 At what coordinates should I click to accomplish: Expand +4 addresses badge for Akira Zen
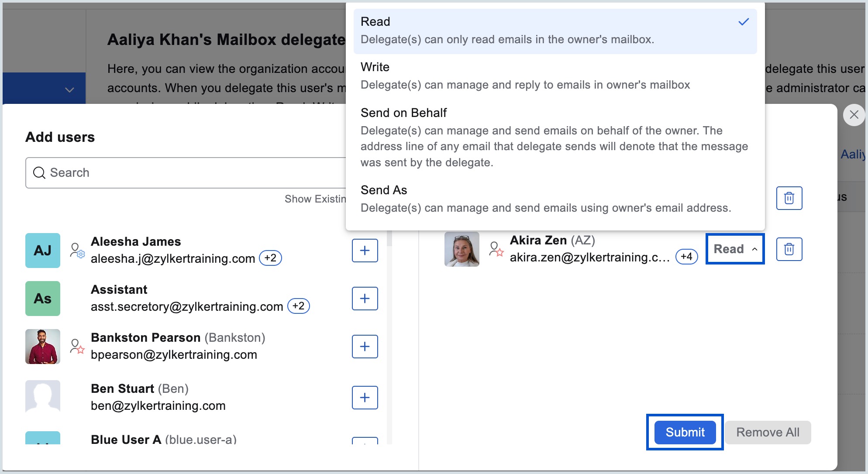pyautogui.click(x=686, y=257)
